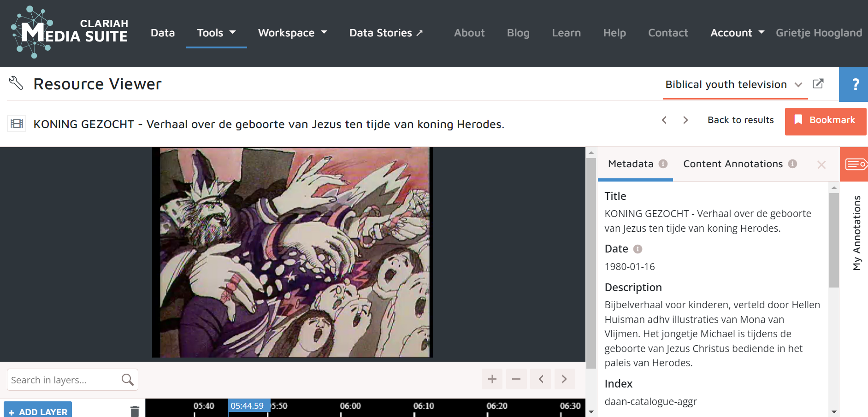Click the magnifier icon in layer search
Screen dimensions: 868x417
coord(127,380)
